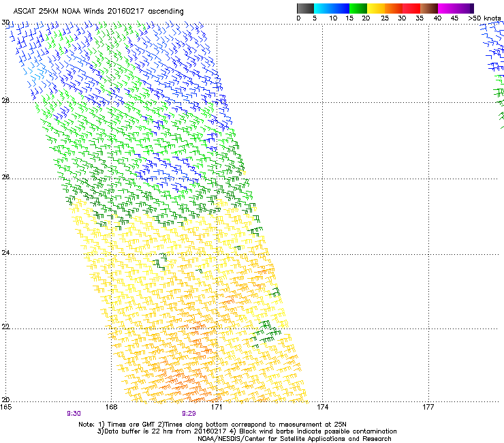504x443 pixels.
Task: Click the longitude label '165'
Action: point(5,407)
